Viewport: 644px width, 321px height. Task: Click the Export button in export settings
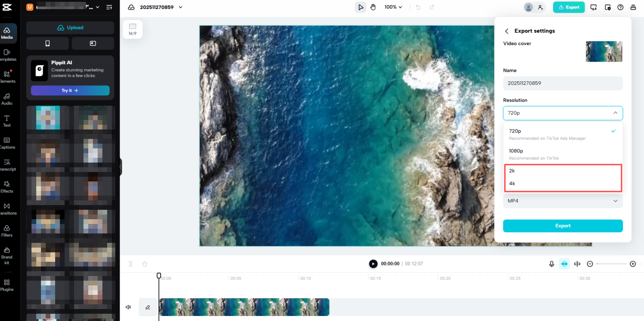coord(563,226)
